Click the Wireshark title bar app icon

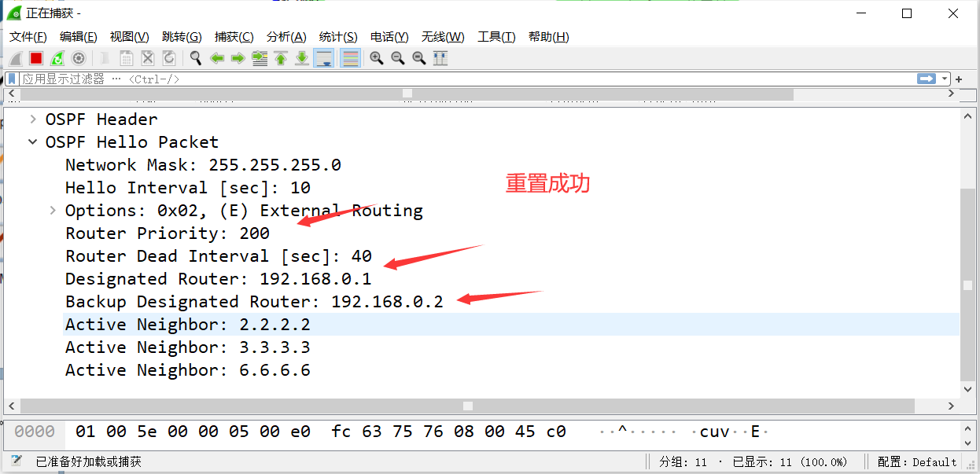point(13,13)
